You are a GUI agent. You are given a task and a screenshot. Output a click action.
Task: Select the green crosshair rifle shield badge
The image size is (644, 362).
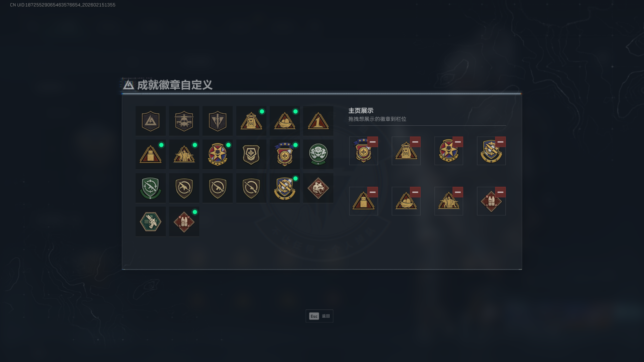(150, 188)
